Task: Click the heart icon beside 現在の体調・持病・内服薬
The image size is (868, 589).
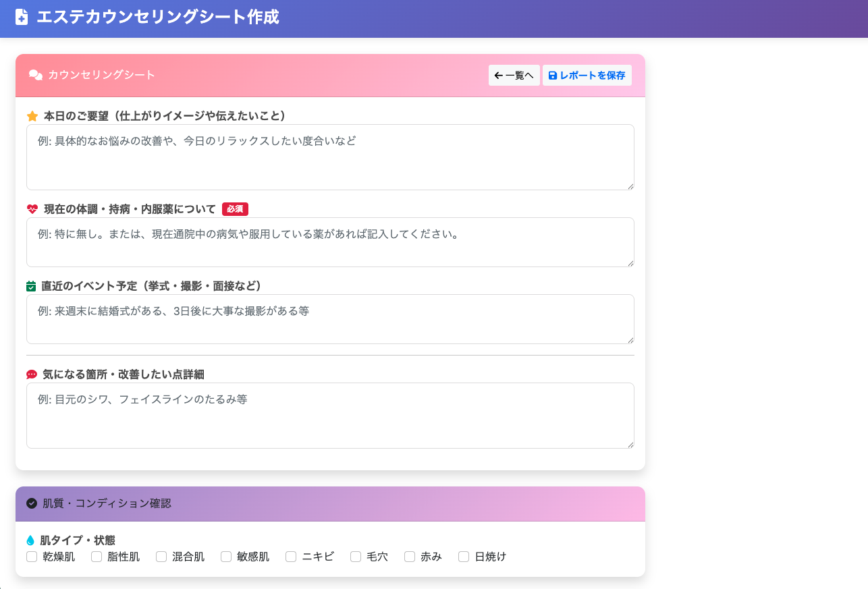Action: pos(32,208)
